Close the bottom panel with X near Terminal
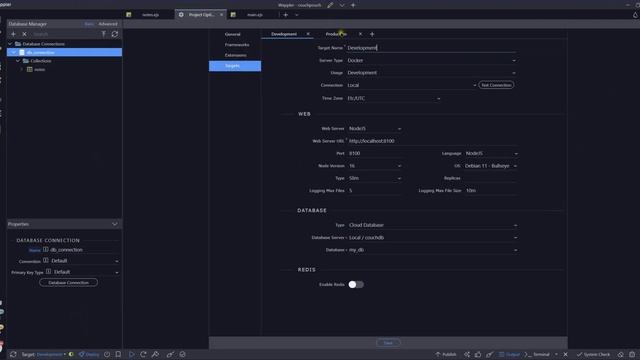Image resolution: width=640 pixels, height=360 pixels. (x=565, y=354)
